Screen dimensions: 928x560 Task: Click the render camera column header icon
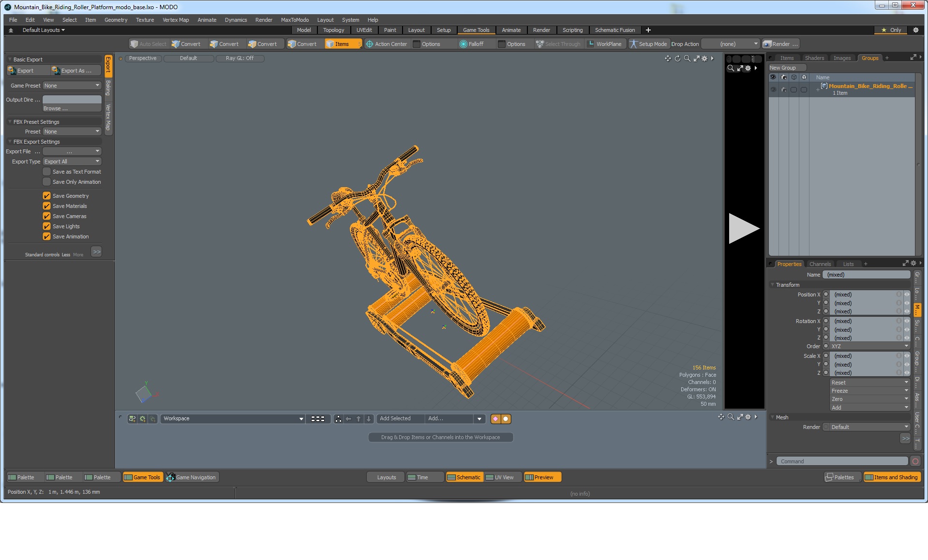pos(783,77)
